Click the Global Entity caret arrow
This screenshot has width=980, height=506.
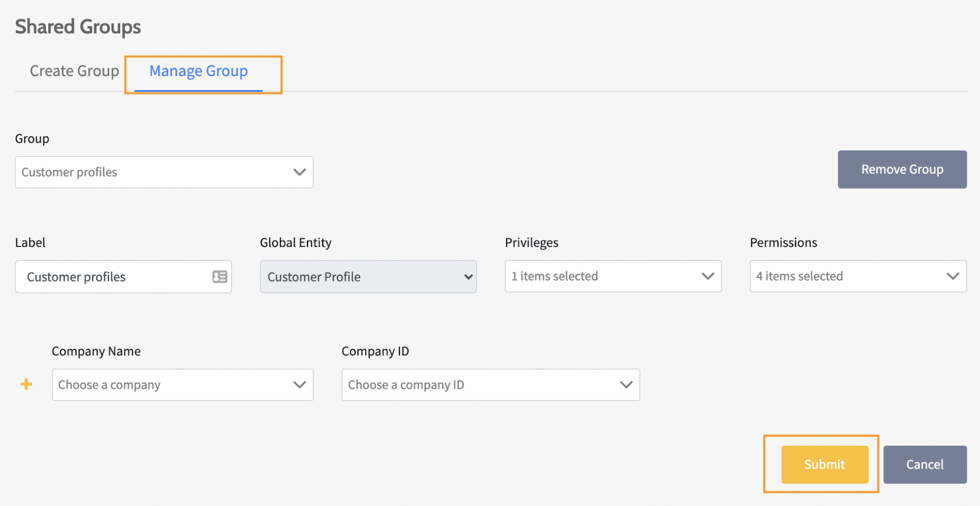tap(469, 277)
